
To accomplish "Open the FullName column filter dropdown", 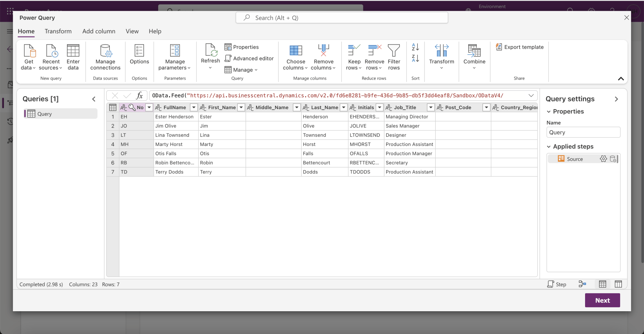I will pos(194,108).
